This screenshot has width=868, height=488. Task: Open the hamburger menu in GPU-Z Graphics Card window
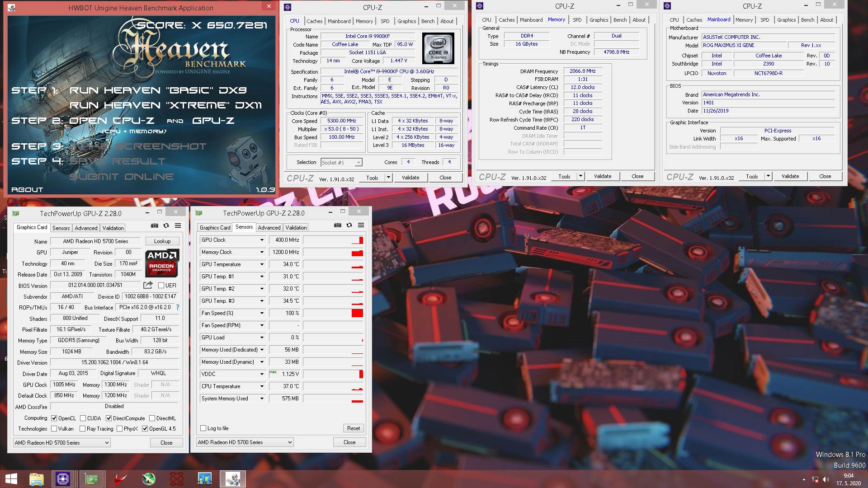click(x=178, y=225)
